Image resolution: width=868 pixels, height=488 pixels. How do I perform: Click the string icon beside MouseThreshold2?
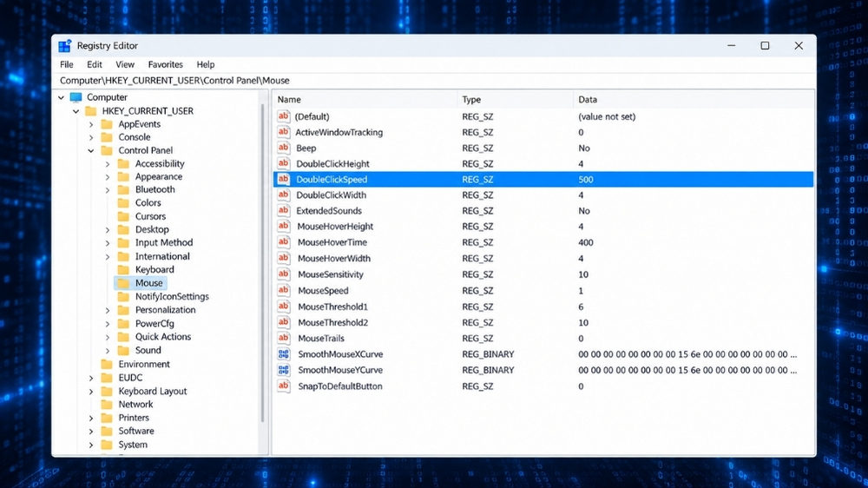coord(284,322)
